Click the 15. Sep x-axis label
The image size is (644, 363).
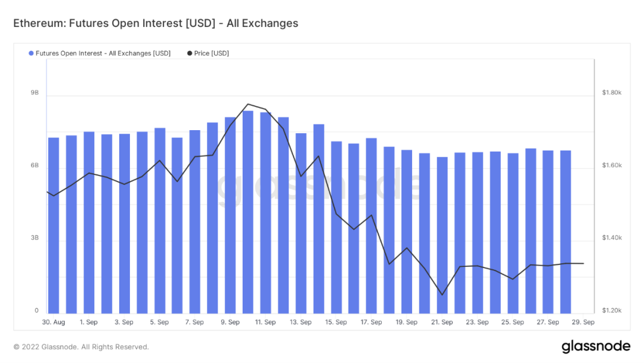pos(336,322)
